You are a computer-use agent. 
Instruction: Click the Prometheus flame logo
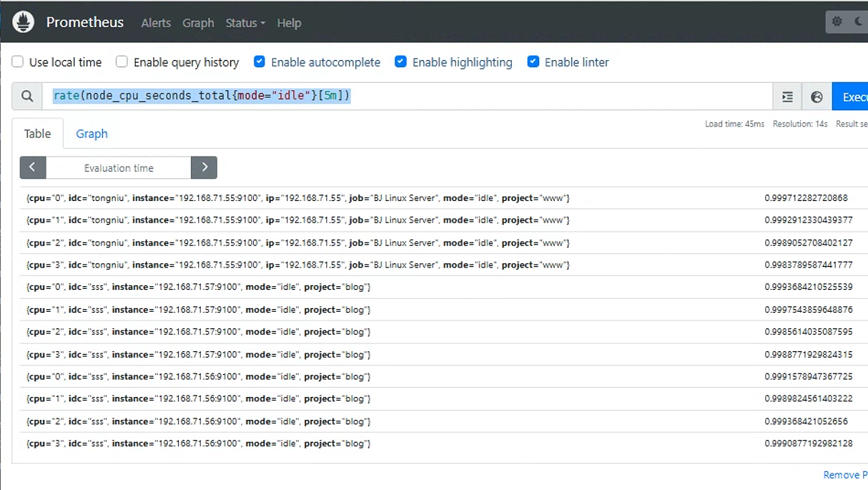[24, 22]
